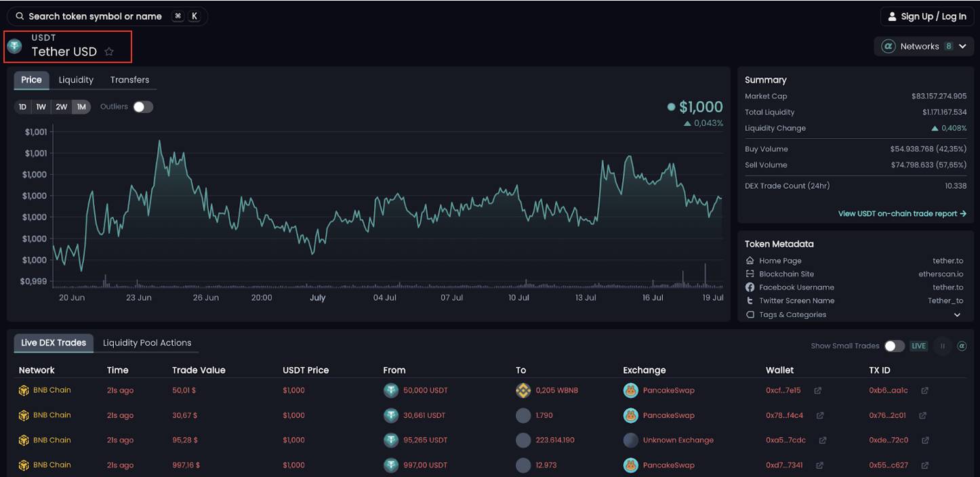Click the Trade Value column header
Image resolution: width=980 pixels, height=477 pixels.
click(x=199, y=370)
